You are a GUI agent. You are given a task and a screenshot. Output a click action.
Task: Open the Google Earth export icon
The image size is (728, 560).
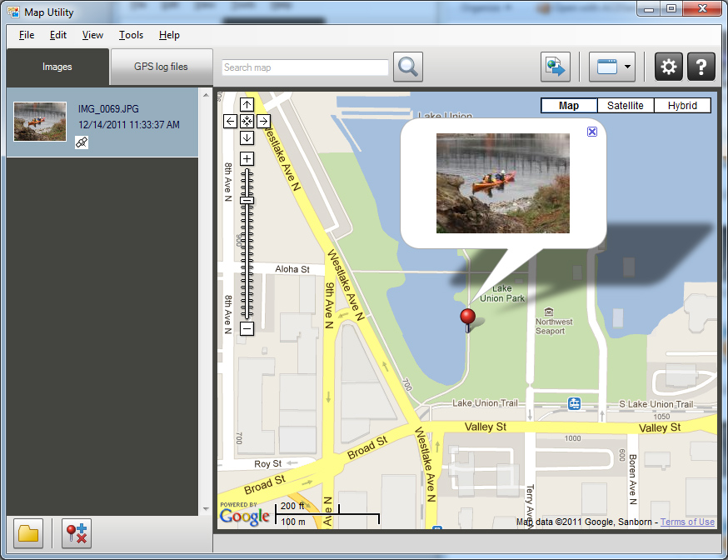coord(556,67)
